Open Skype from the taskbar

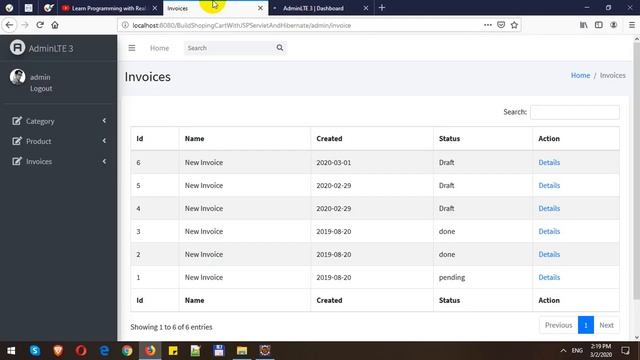point(35,351)
